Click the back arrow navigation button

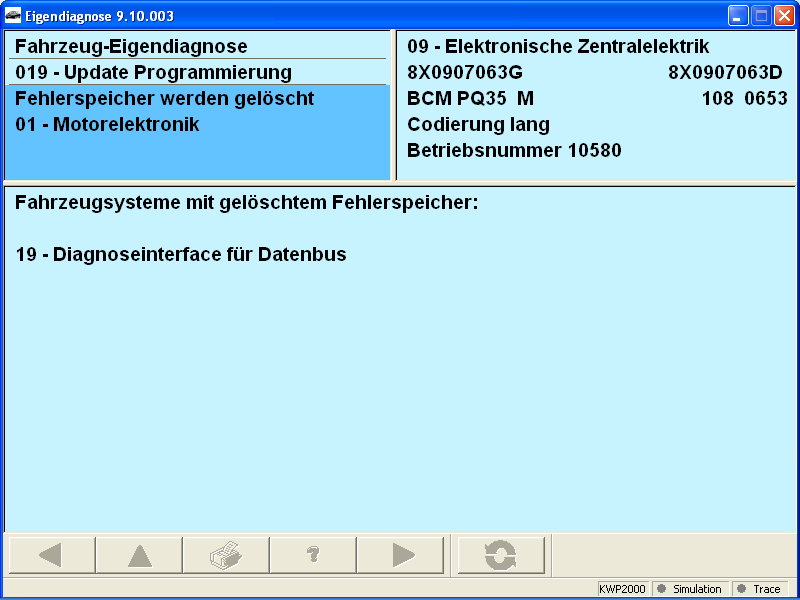51,555
